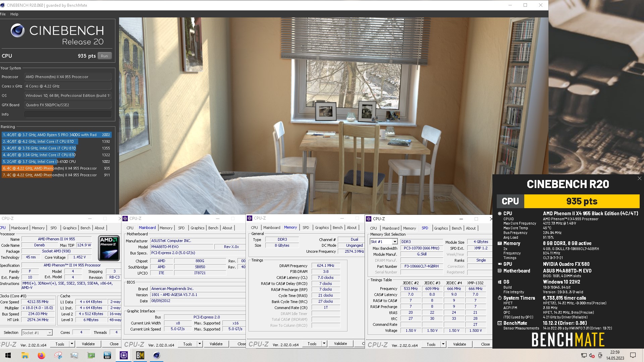Click the CPU-Z SPD window title icon
The image size is (644, 362).
pyautogui.click(x=369, y=219)
